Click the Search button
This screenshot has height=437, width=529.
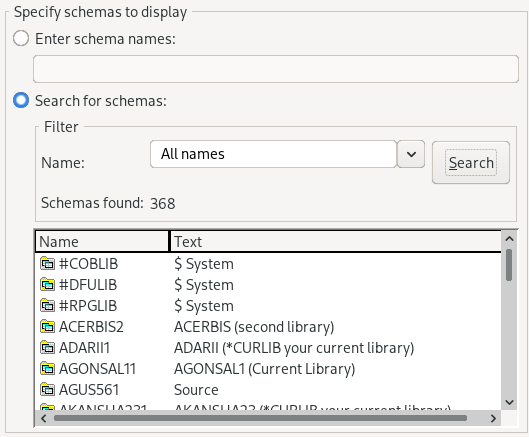point(471,163)
